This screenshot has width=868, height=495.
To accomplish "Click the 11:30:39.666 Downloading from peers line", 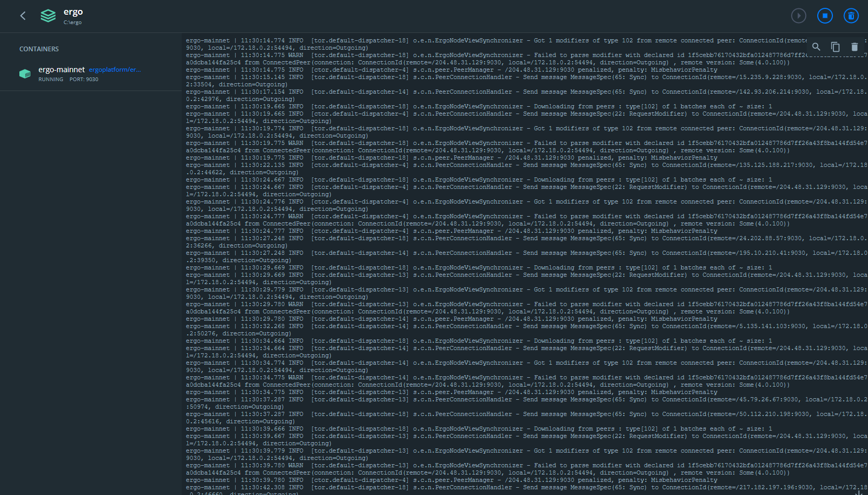I will pyautogui.click(x=479, y=429).
